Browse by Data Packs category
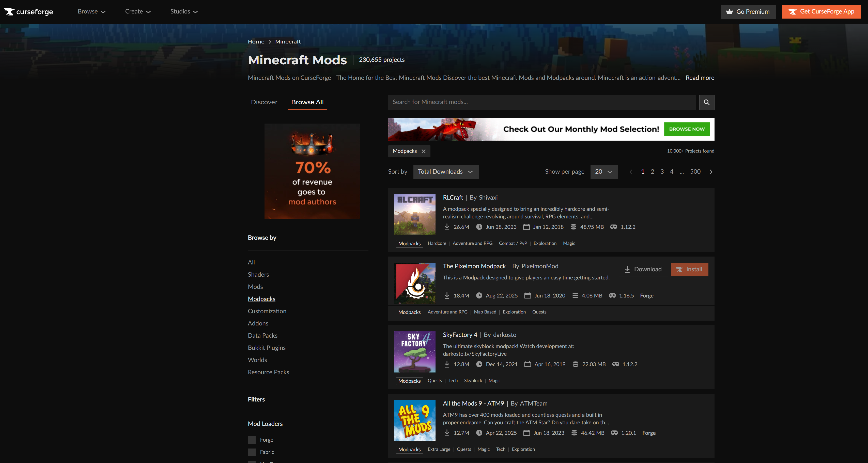This screenshot has width=868, height=463. point(263,336)
